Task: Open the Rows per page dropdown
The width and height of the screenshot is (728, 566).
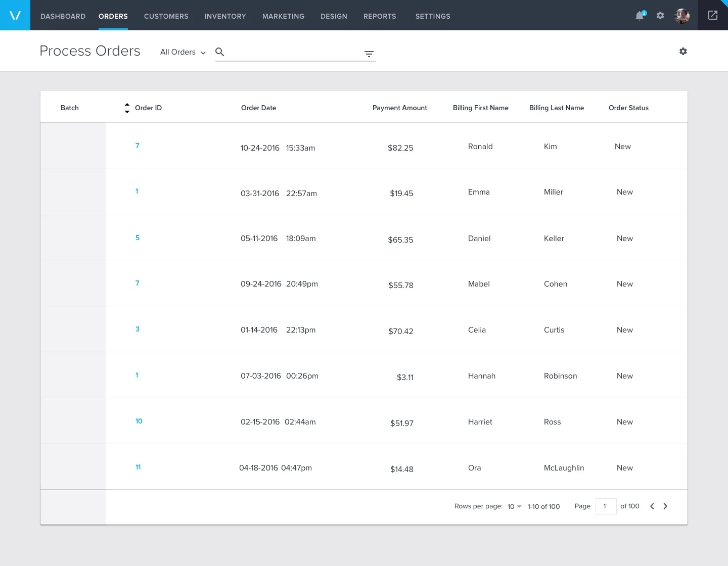Action: pyautogui.click(x=515, y=506)
